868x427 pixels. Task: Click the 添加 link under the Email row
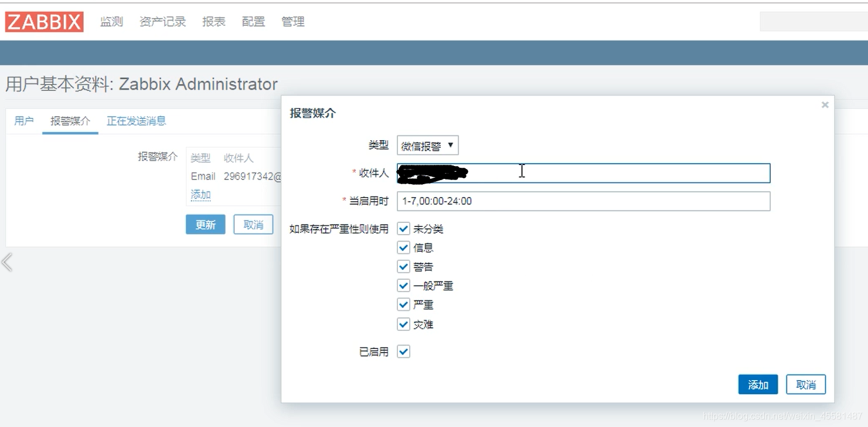(x=200, y=195)
